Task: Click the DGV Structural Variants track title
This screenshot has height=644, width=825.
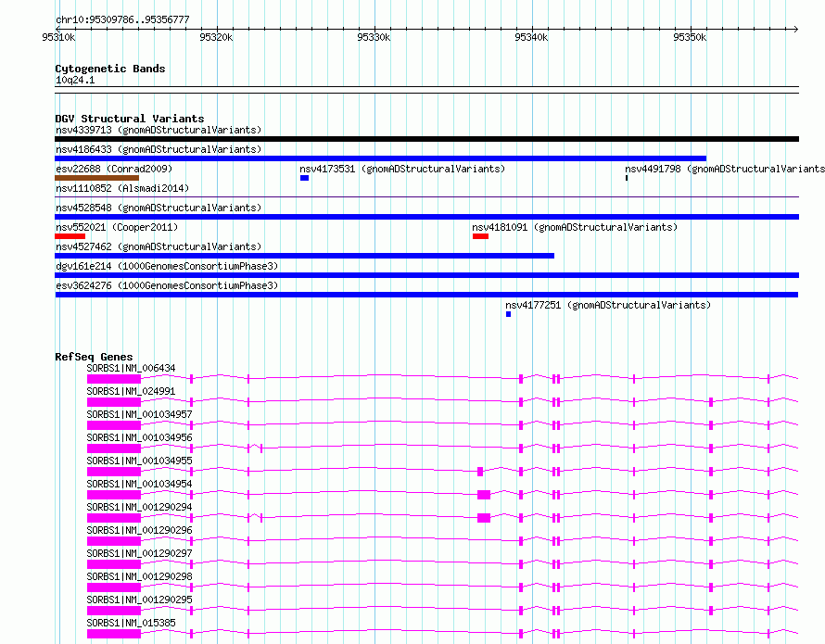Action: point(130,119)
